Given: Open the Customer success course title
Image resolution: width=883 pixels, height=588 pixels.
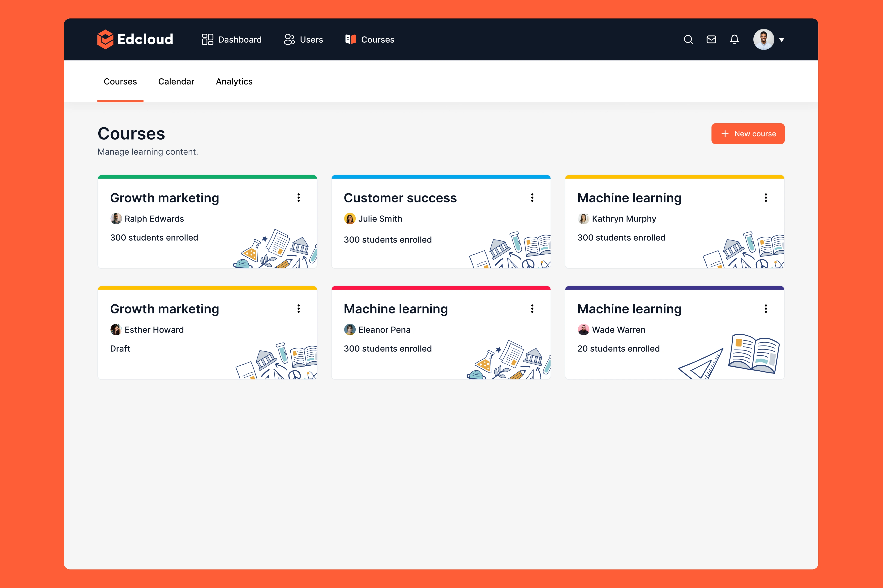Looking at the screenshot, I should pos(400,198).
